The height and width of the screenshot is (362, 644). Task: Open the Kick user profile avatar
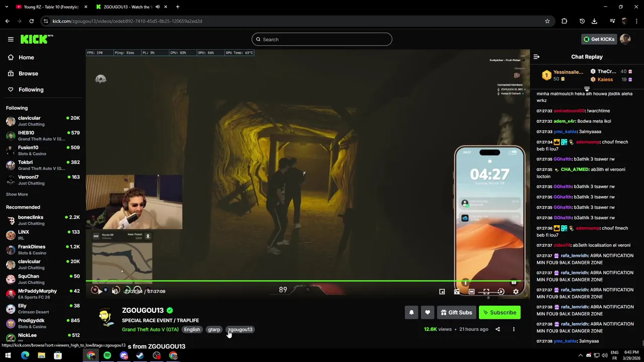(625, 39)
